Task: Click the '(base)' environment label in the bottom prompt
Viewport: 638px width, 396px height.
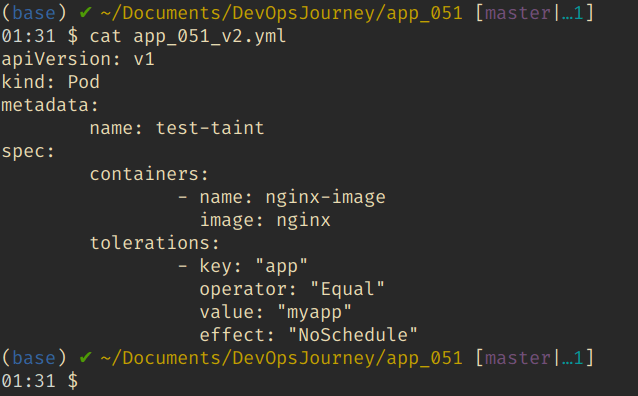Action: (x=34, y=358)
